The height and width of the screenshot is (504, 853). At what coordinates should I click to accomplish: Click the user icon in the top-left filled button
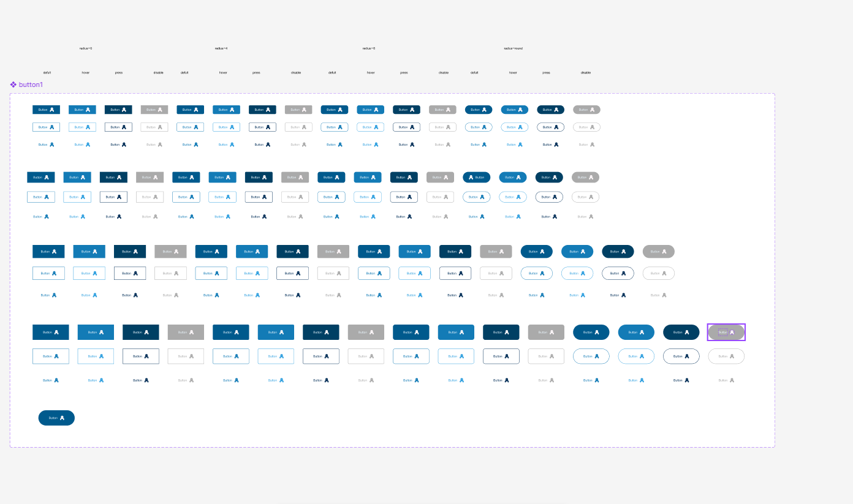point(52,110)
